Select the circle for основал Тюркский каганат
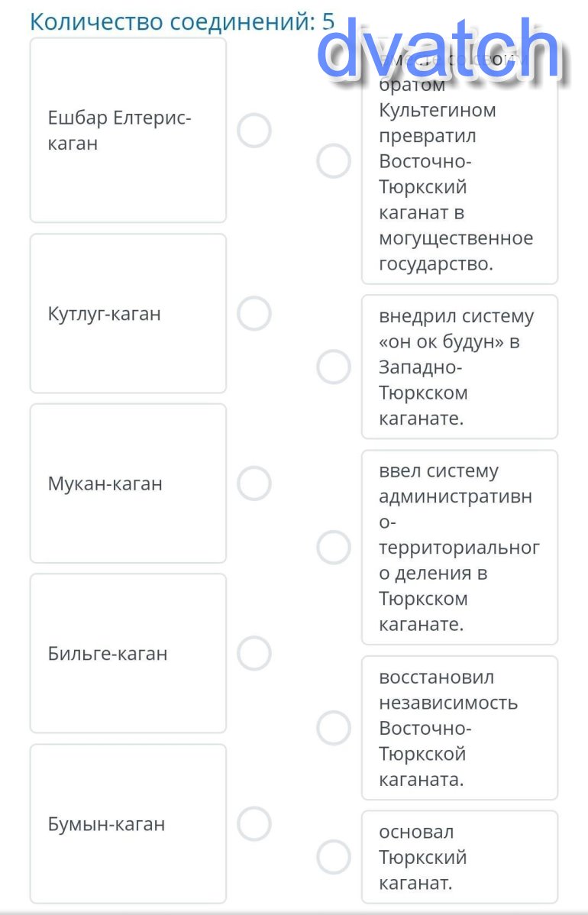 coord(334,857)
